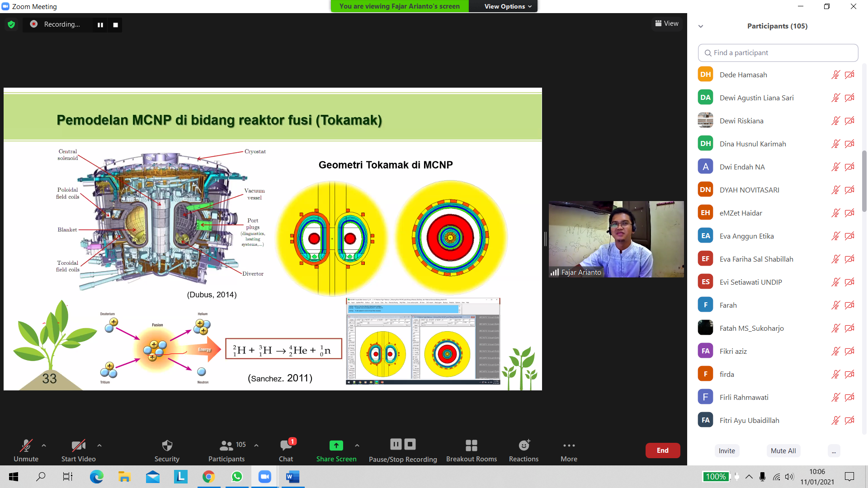Image resolution: width=868 pixels, height=488 pixels.
Task: Click the red End meeting button
Action: [662, 450]
